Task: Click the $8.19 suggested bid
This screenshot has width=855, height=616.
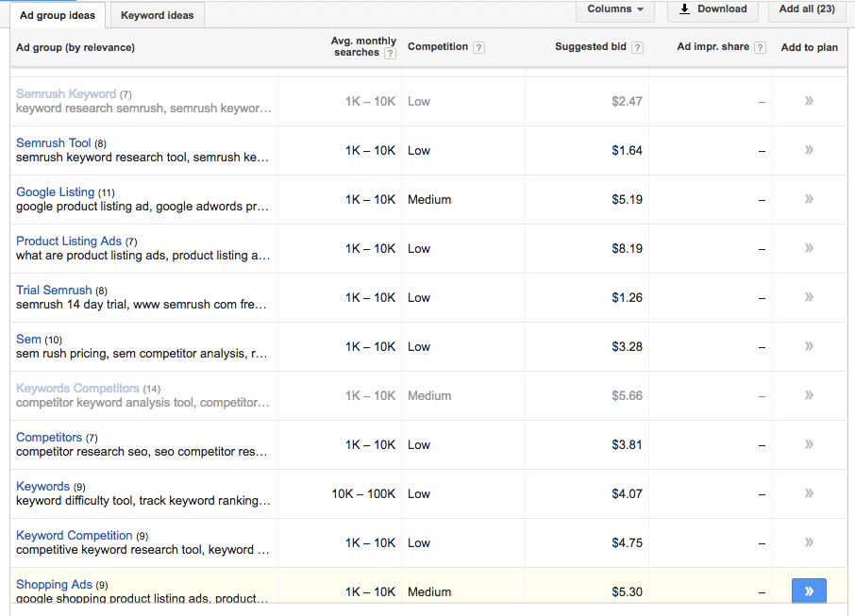Action: coord(627,249)
